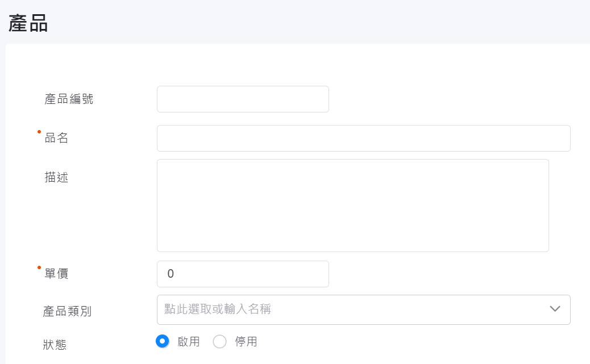The image size is (590, 364).
Task: Click inside the 描述 text area
Action: (x=352, y=206)
